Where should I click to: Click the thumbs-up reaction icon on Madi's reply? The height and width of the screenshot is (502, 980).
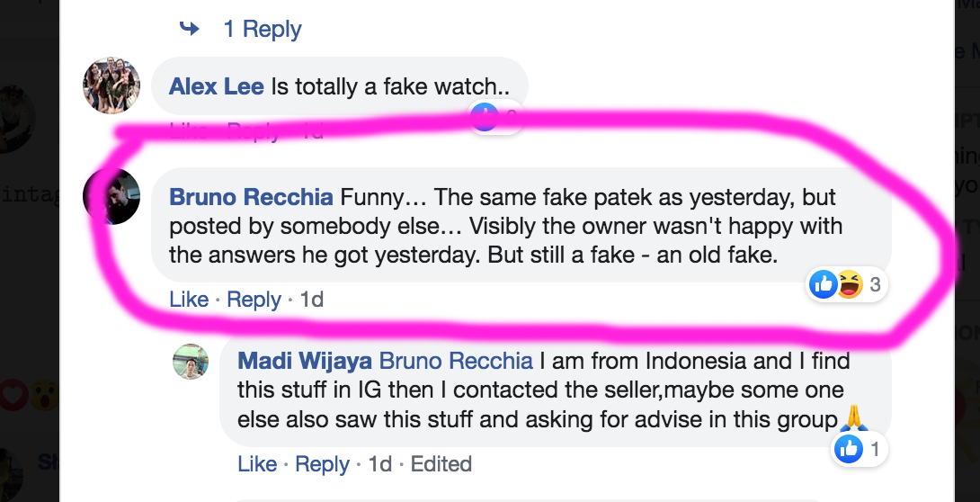(x=849, y=449)
